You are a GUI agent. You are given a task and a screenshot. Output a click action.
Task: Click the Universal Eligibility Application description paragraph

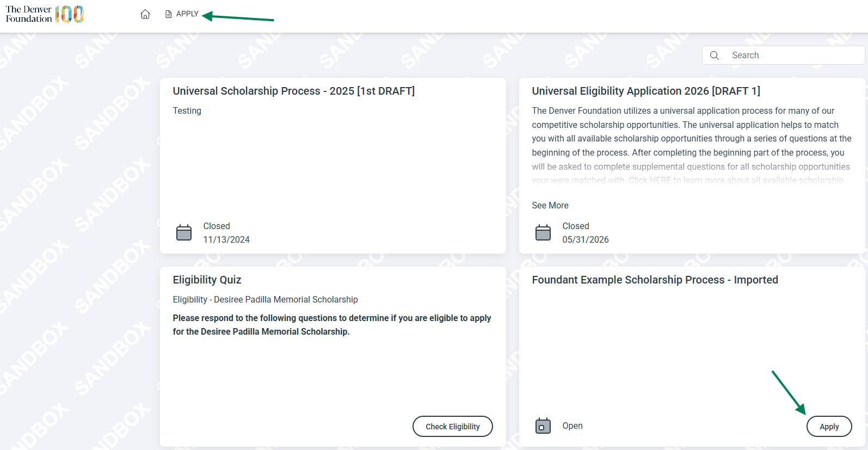(692, 145)
